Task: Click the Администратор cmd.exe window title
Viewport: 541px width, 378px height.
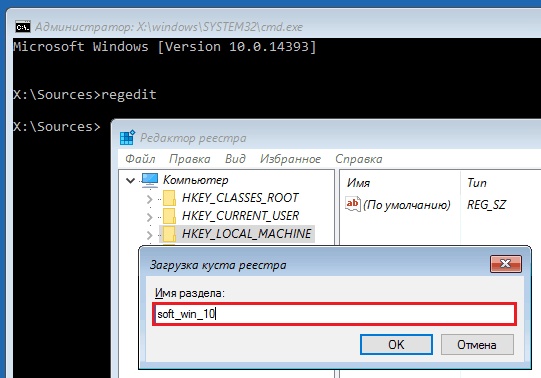Action: 169,27
